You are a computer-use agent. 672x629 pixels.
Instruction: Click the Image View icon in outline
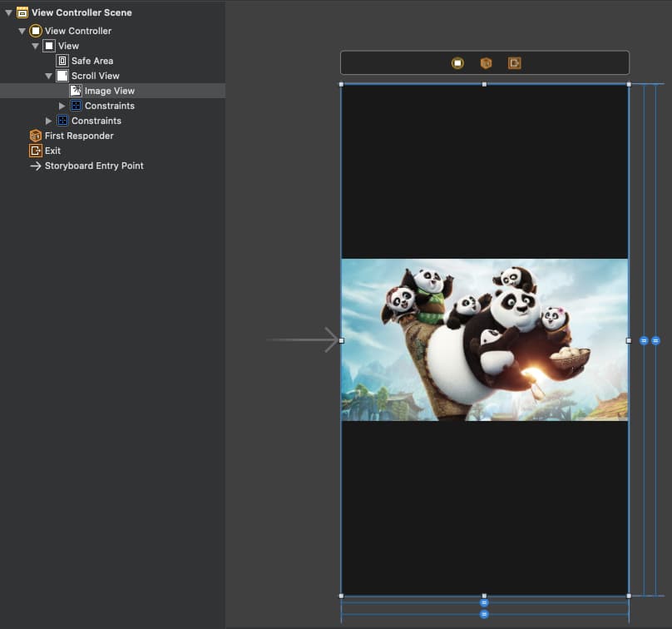(76, 91)
